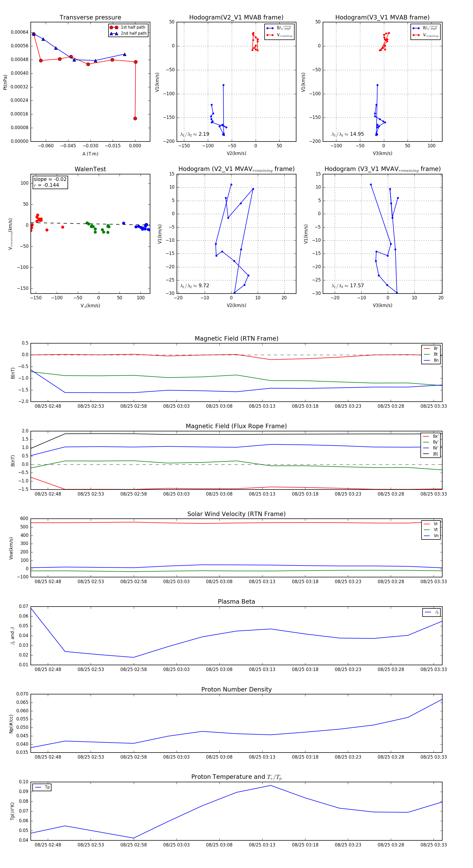
Task: Click the 'Transverse pressure' plot title
Action: [90, 17]
